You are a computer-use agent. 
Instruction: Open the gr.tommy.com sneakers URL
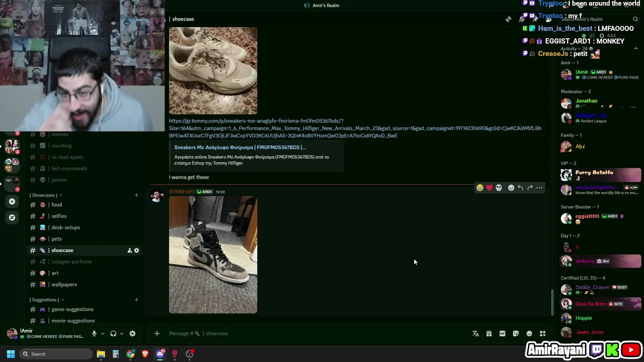(x=355, y=128)
